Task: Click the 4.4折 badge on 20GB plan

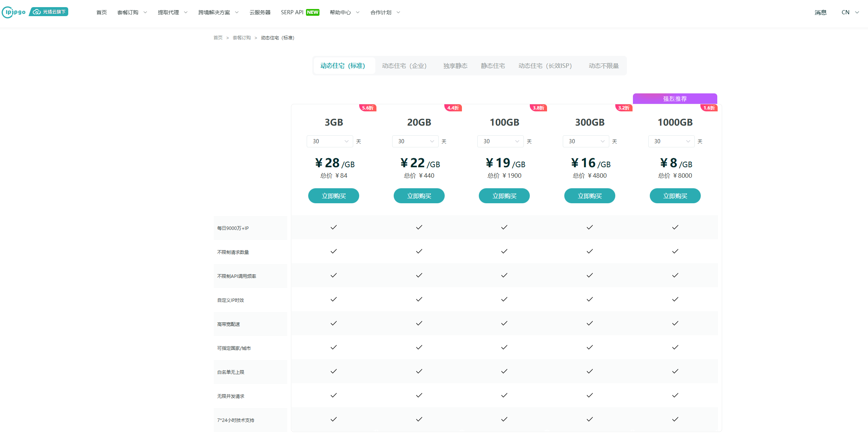Action: coord(453,108)
